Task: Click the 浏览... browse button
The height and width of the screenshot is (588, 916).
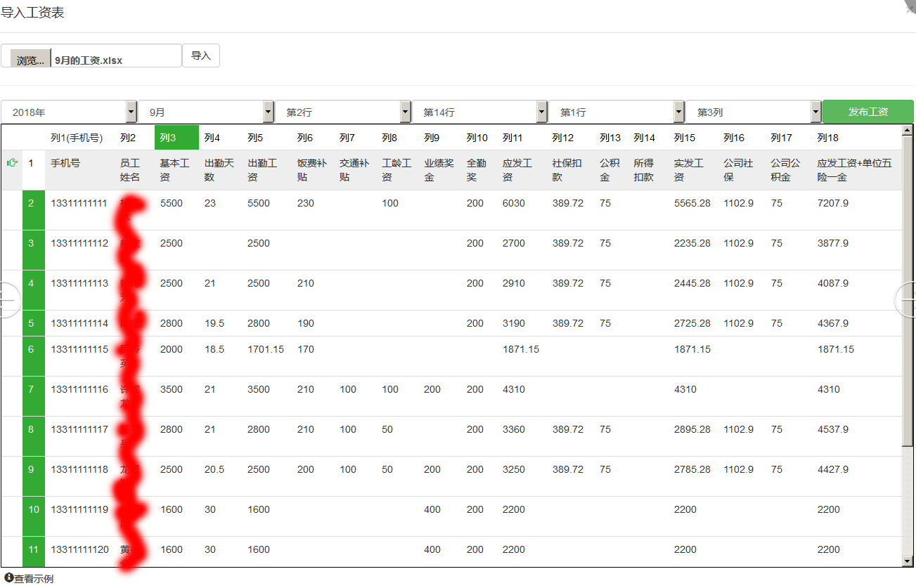Action: click(x=30, y=60)
